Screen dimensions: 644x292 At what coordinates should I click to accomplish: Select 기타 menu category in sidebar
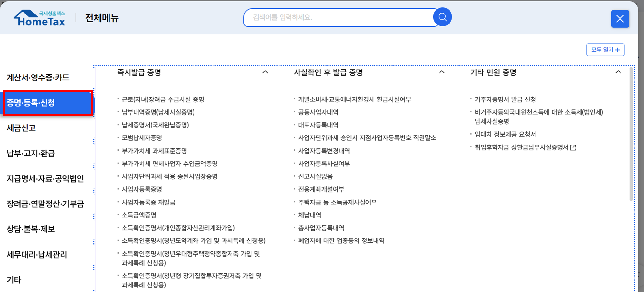pyautogui.click(x=14, y=280)
